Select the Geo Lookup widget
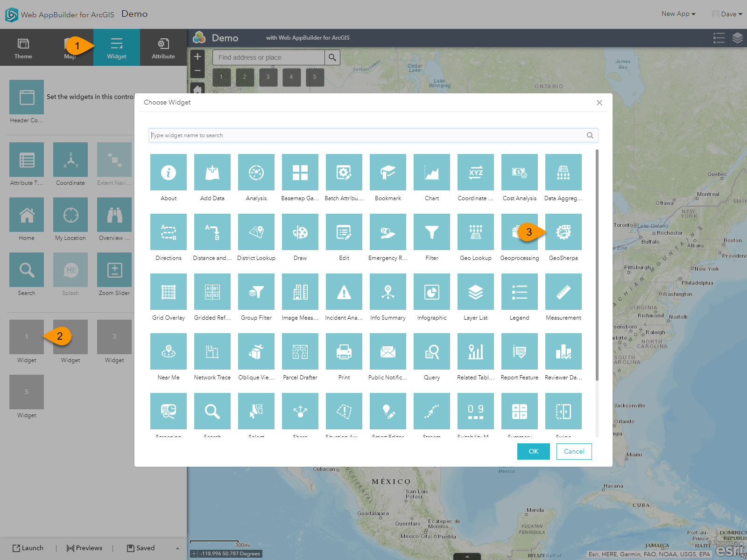747x560 pixels. (x=476, y=232)
